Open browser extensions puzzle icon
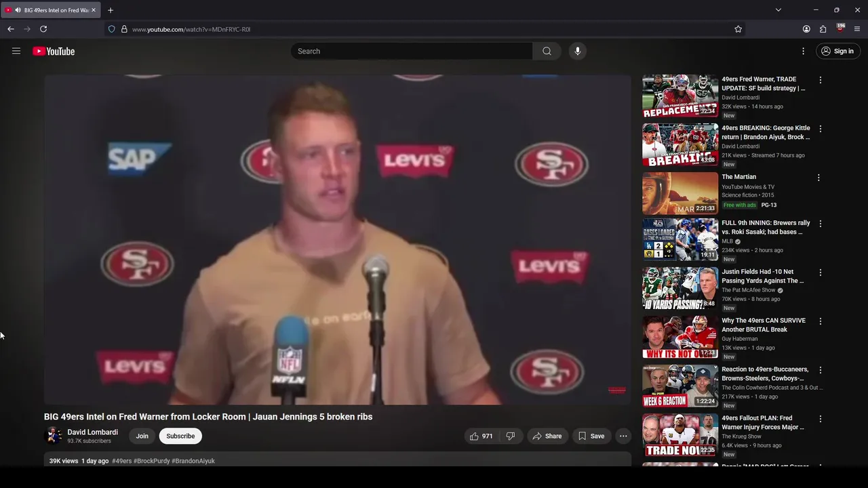This screenshot has width=868, height=488. pos(823,29)
